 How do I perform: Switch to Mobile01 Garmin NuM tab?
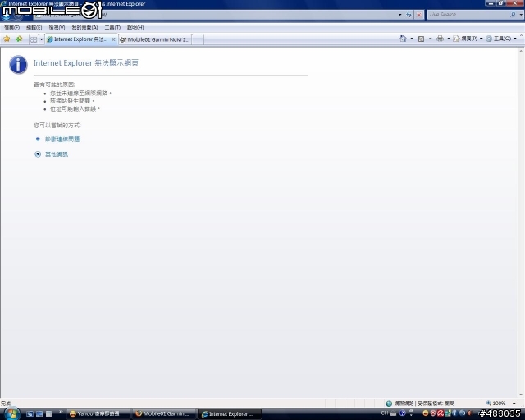coord(155,39)
